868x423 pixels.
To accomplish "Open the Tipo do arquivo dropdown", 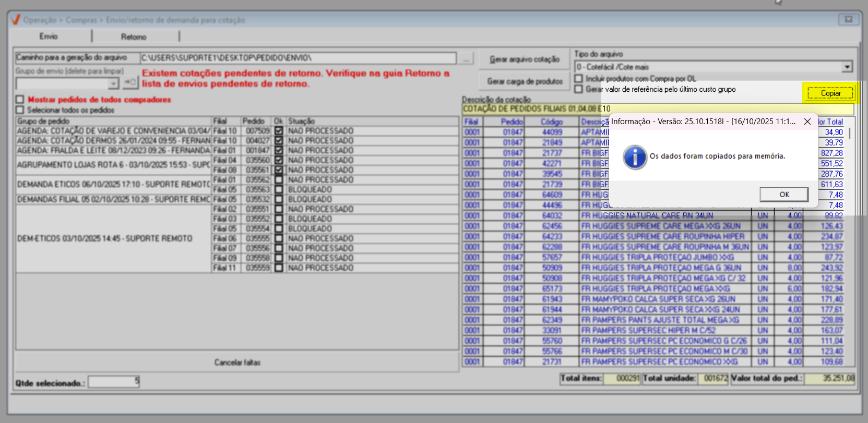I will tap(847, 67).
